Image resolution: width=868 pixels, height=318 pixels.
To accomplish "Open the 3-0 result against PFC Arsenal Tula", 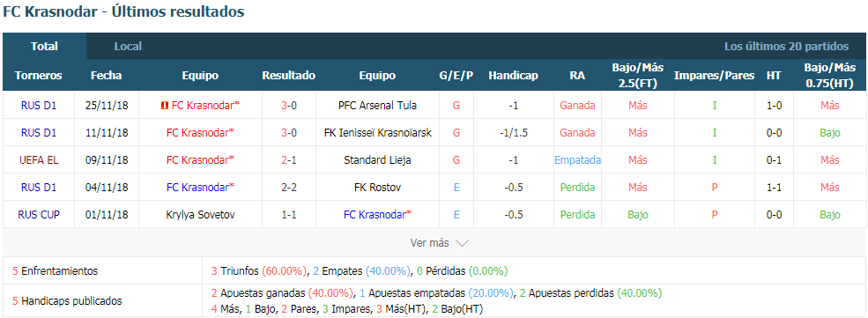I will tap(289, 105).
